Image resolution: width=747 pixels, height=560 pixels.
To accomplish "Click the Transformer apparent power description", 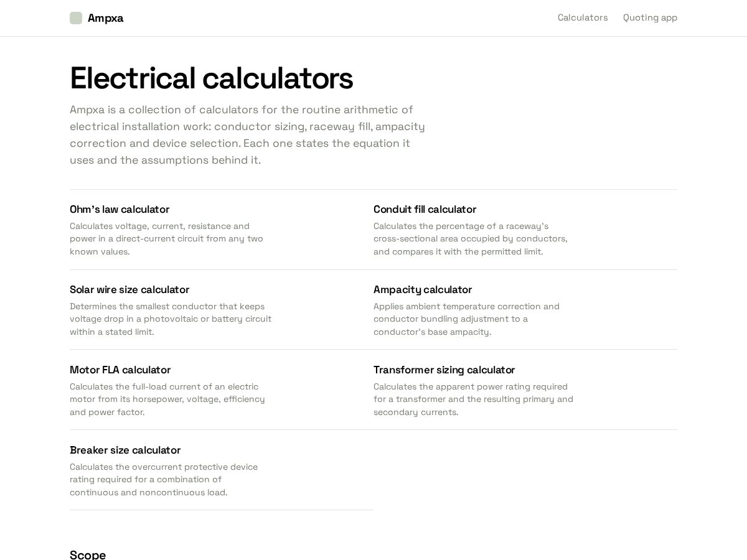I will coord(473,399).
